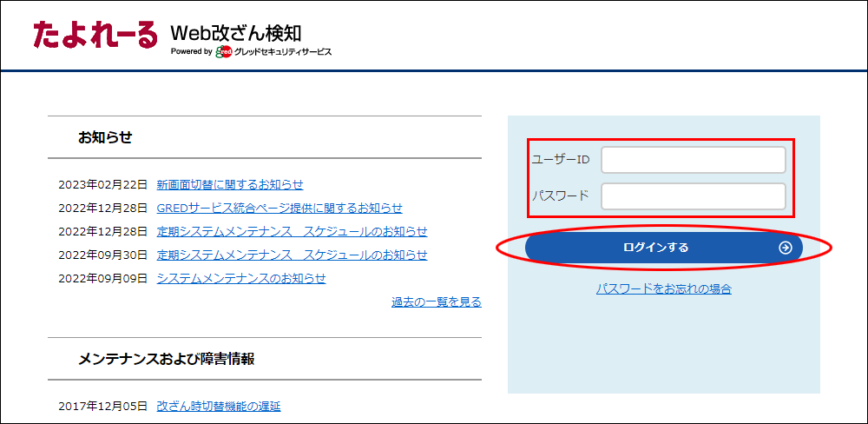This screenshot has height=424, width=868.
Task: Open GREDサービス統合ページ提供 notice link
Action: [279, 208]
